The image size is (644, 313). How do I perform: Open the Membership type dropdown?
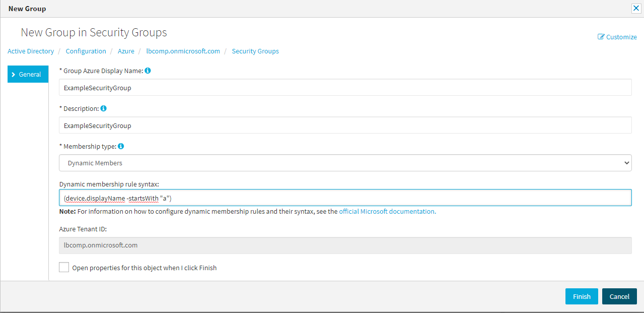point(345,163)
